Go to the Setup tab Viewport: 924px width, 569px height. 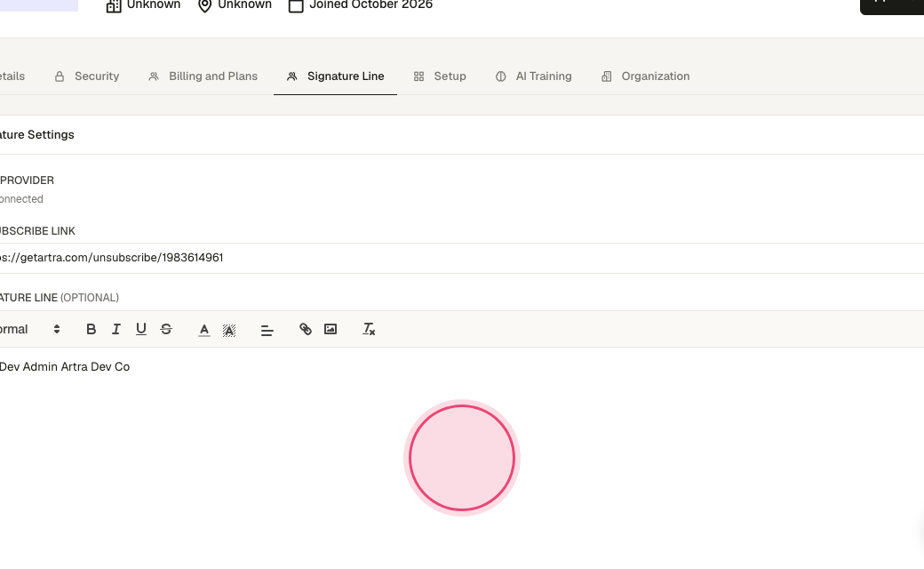click(x=440, y=76)
